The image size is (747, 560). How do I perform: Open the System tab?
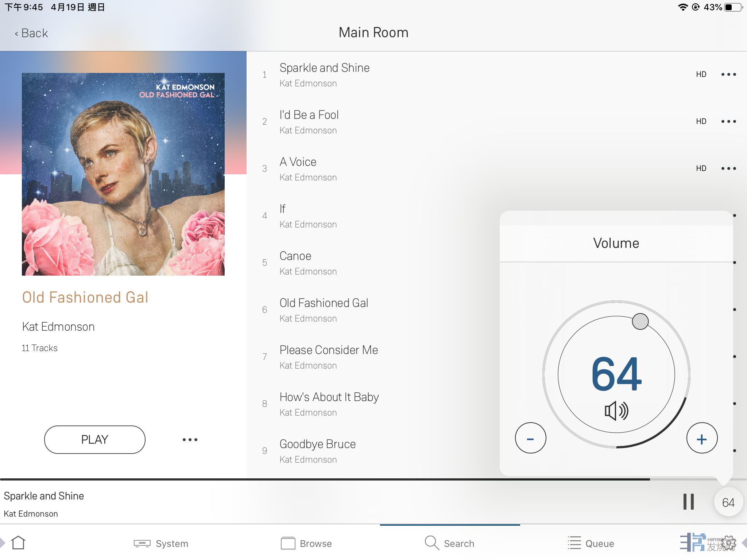click(161, 543)
